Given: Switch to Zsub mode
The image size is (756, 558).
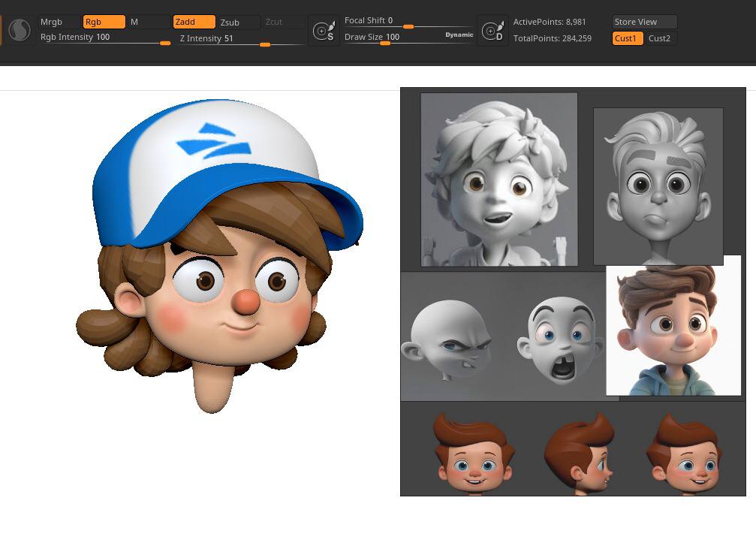Looking at the screenshot, I should (x=239, y=22).
